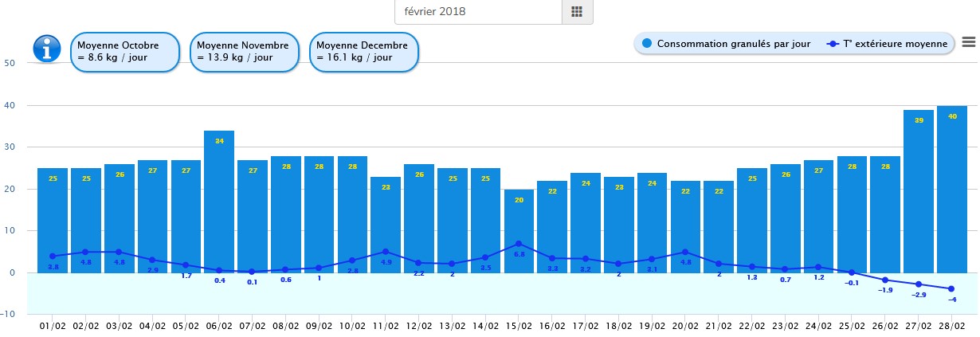Click the Moyenne Novembre average badge

click(242, 52)
